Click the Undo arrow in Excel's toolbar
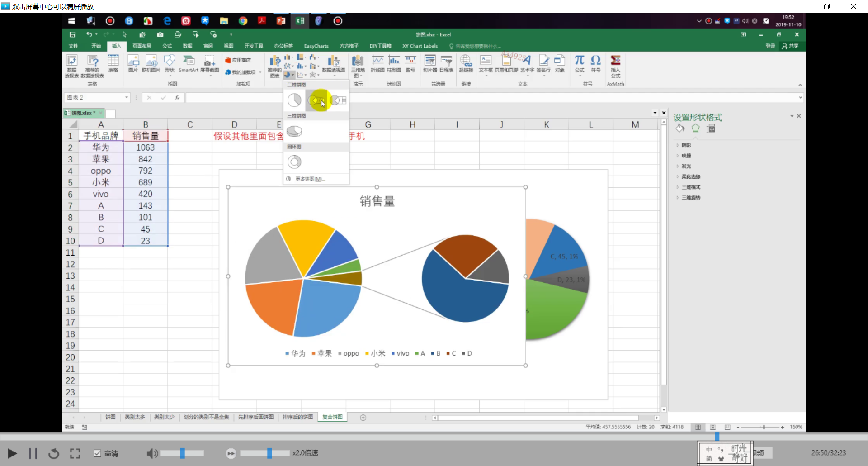This screenshot has width=868, height=466. [x=89, y=34]
